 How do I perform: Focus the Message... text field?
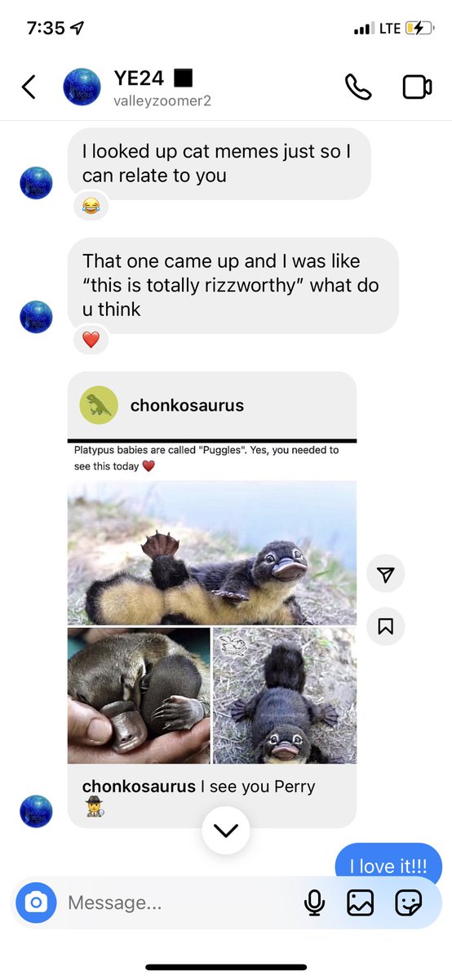pos(179,902)
